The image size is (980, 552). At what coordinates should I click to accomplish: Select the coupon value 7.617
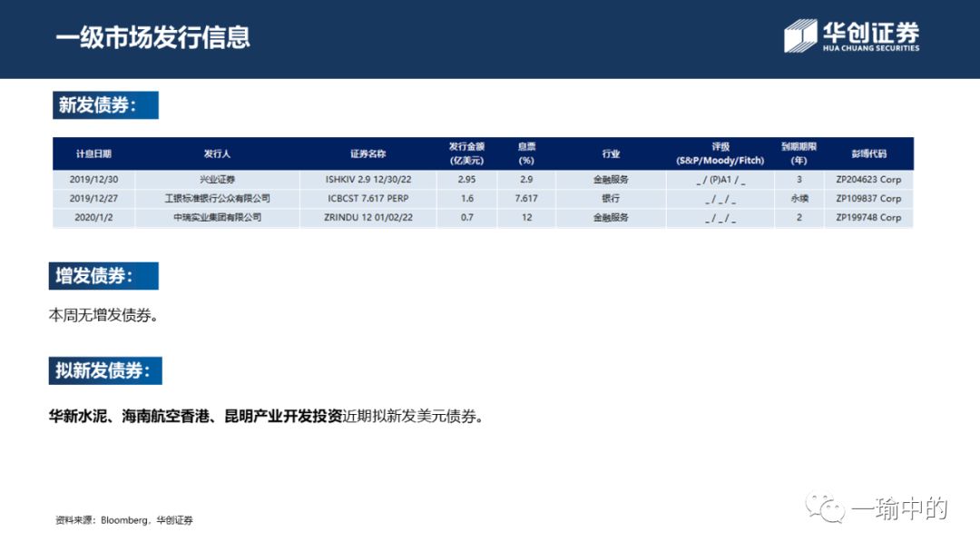click(x=526, y=198)
